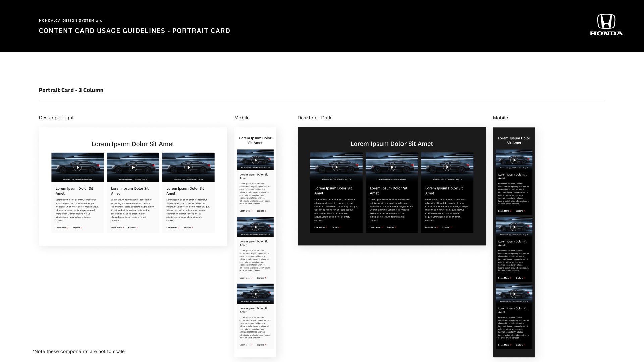Open Learn More on right Desktop Dark card
This screenshot has width=644, height=362.
tap(431, 227)
